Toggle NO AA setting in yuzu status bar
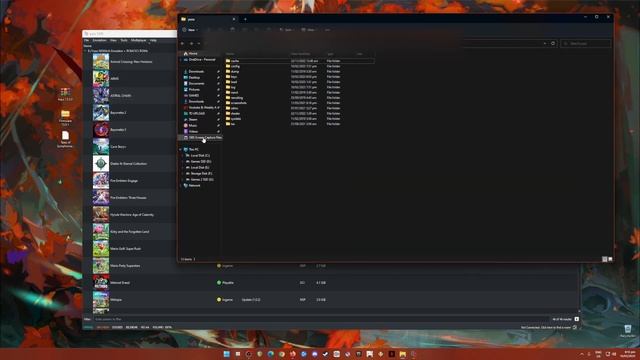Image resolution: width=640 pixels, height=360 pixels. click(145, 327)
